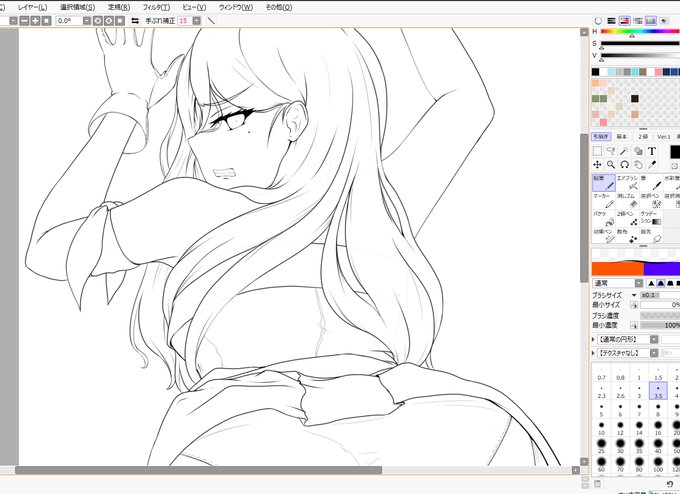
Task: Select the magic wand tool
Action: tap(624, 151)
